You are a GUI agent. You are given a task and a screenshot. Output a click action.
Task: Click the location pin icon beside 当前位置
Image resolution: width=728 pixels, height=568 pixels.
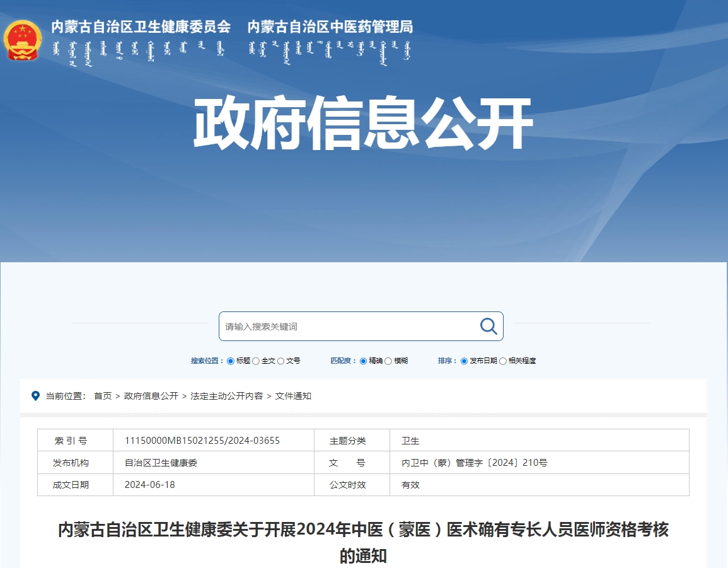point(35,396)
